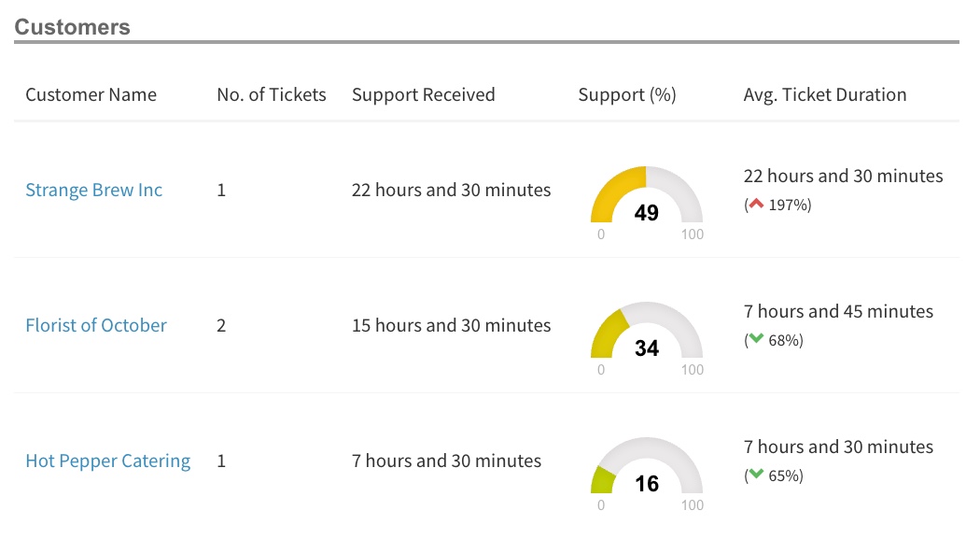Click Florist of October's ticket count of 2
980x539 pixels.
[x=221, y=326]
